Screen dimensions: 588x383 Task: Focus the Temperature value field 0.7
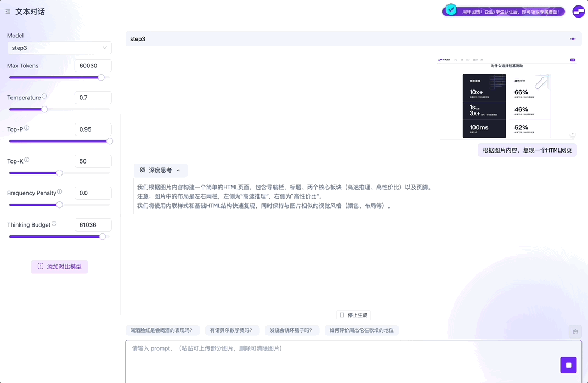93,98
